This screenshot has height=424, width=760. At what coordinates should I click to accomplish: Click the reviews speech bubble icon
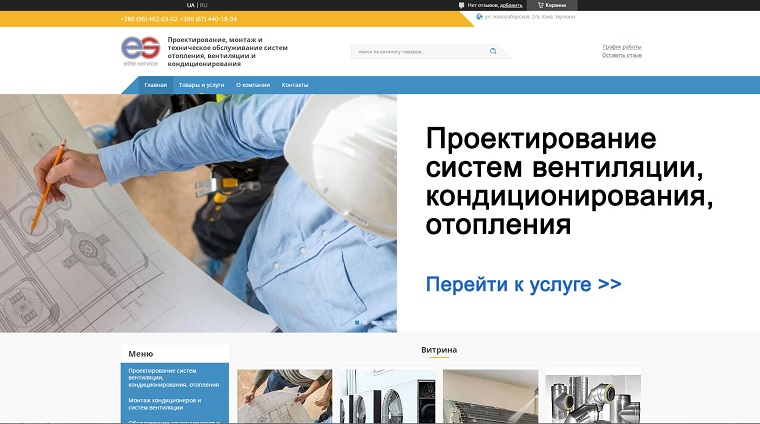coord(461,5)
